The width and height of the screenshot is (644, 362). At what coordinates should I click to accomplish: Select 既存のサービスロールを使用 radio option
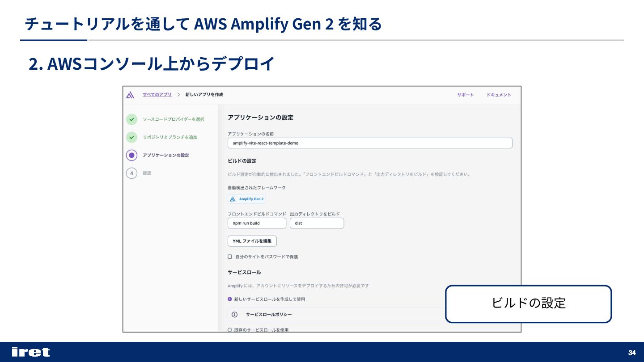pos(230,330)
